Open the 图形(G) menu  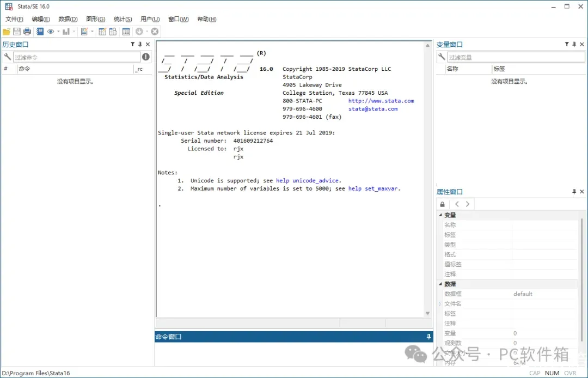(x=96, y=19)
